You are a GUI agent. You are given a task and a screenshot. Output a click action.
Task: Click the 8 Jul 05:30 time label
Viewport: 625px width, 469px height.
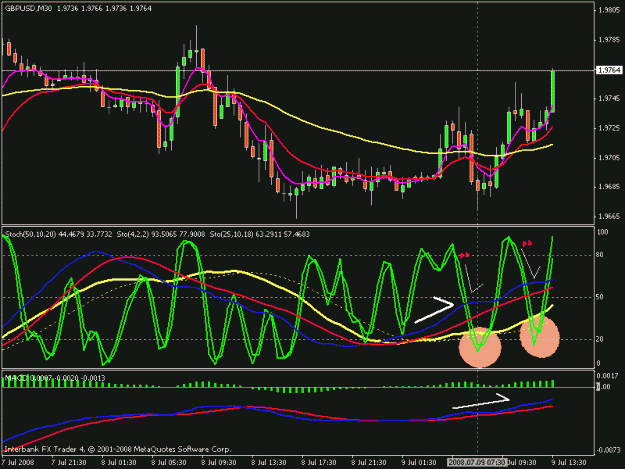pos(169,463)
